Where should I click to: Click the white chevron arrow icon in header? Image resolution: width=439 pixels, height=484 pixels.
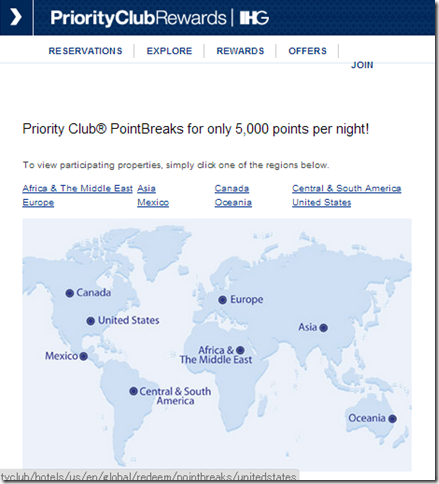pyautogui.click(x=16, y=17)
